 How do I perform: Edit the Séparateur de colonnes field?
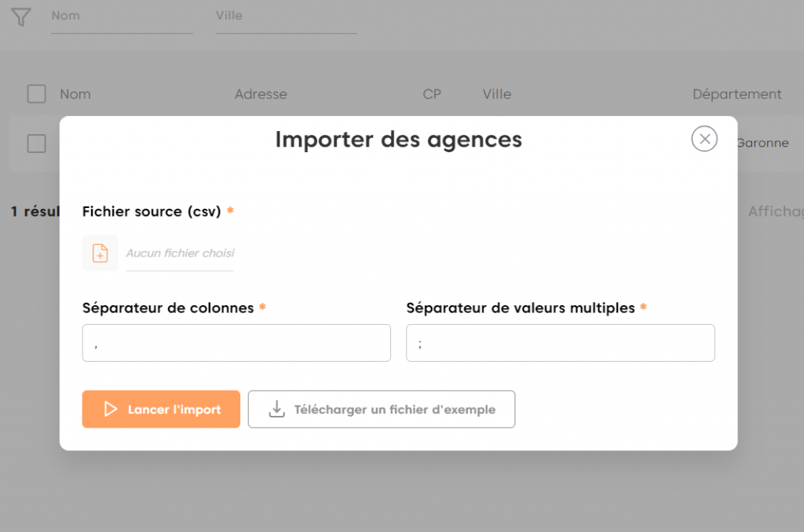pos(236,343)
